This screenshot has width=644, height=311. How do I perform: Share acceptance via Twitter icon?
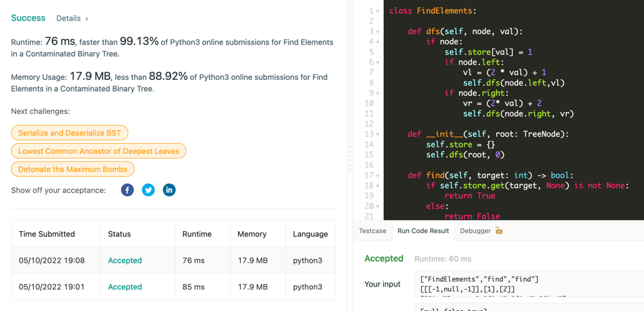tap(148, 190)
